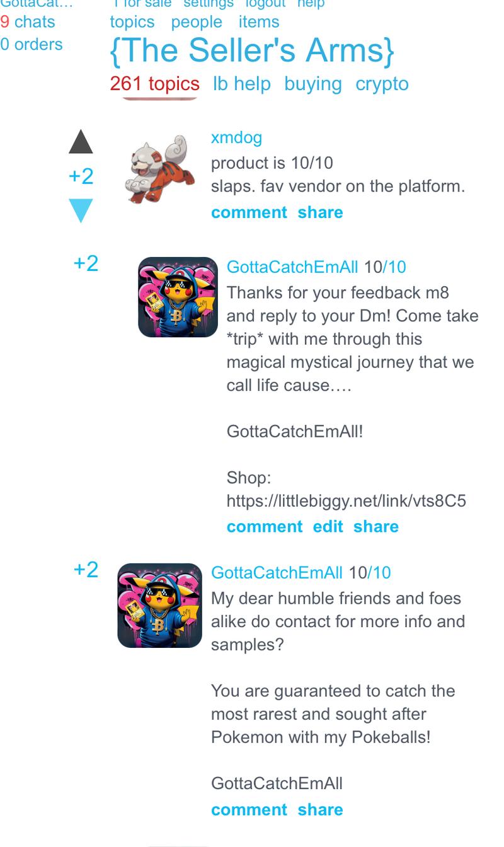Comment on xmdog's review post
Image resolution: width=504 pixels, height=847 pixels.
click(249, 212)
